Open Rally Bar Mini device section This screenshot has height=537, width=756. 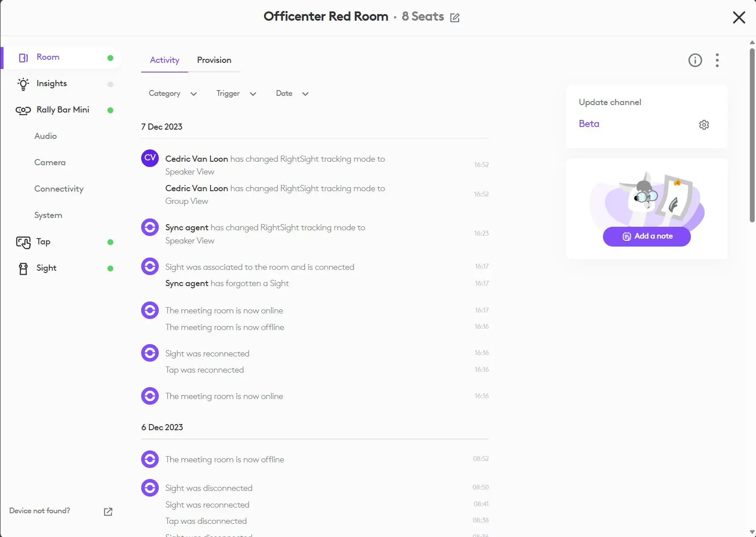tap(62, 110)
